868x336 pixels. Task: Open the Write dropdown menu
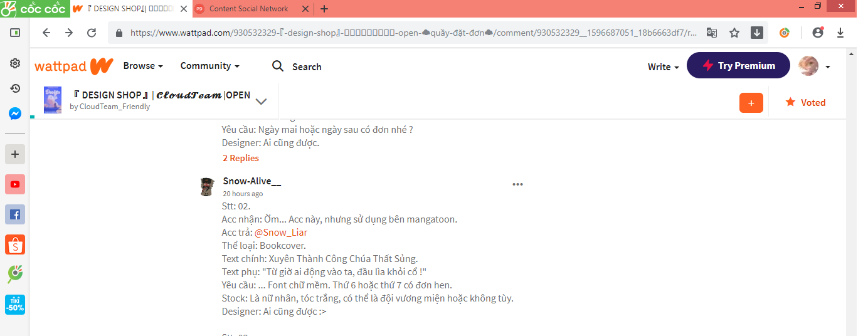pos(664,66)
